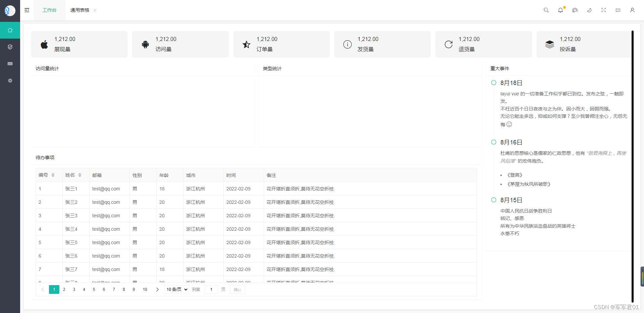Sort table by 编号 column arrows
The height and width of the screenshot is (313, 644).
(x=53, y=175)
